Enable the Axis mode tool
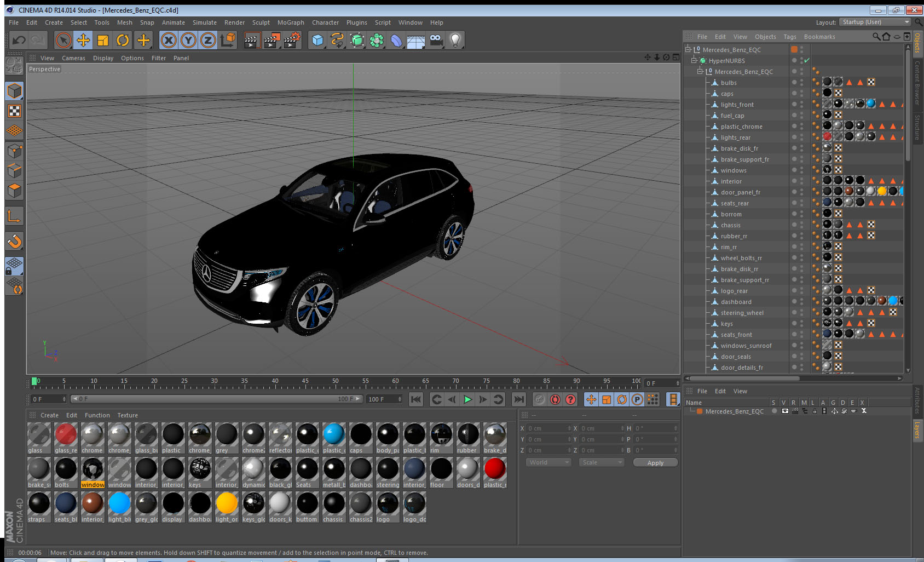 [x=14, y=216]
